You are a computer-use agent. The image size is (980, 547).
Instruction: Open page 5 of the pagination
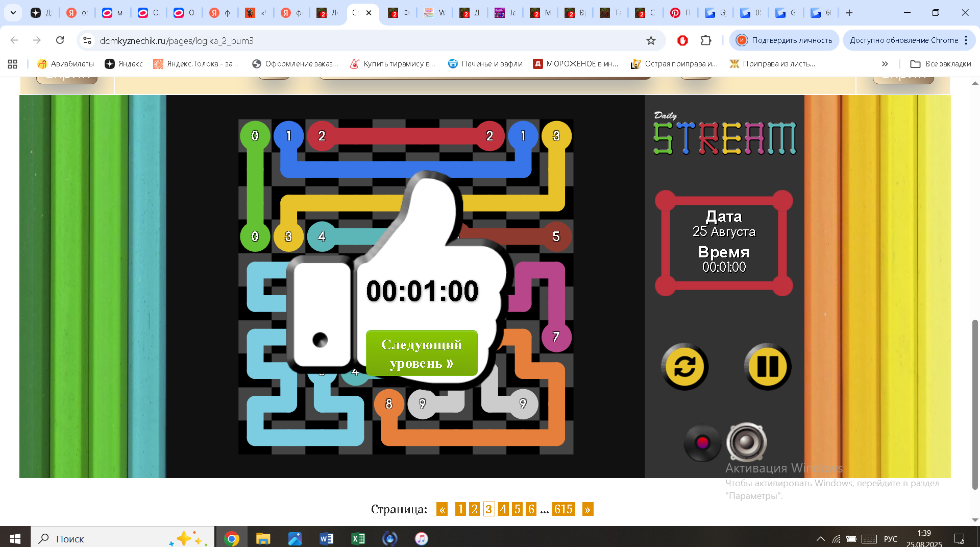(518, 509)
